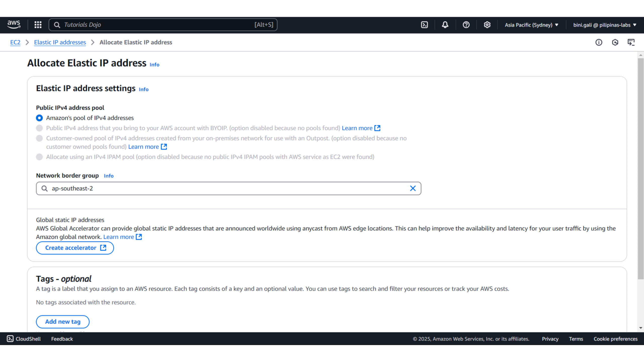This screenshot has height=362, width=644.
Task: Open CloudShell from the top navigation bar
Action: (424, 25)
